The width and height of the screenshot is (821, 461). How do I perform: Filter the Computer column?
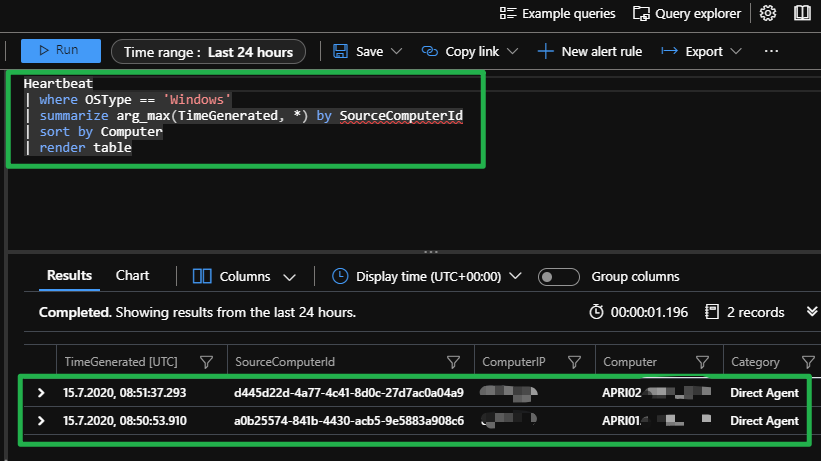[702, 362]
